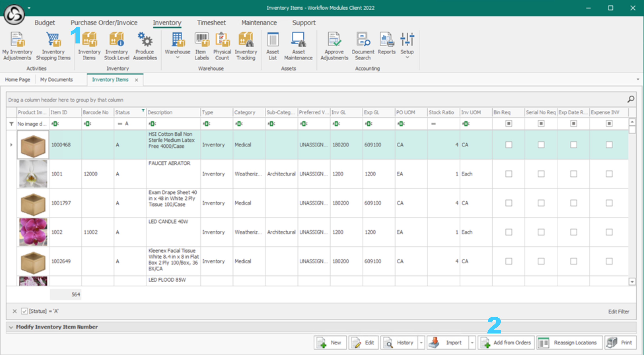The width and height of the screenshot is (644, 355).
Task: Switch to the My Documents tab
Action: point(56,80)
